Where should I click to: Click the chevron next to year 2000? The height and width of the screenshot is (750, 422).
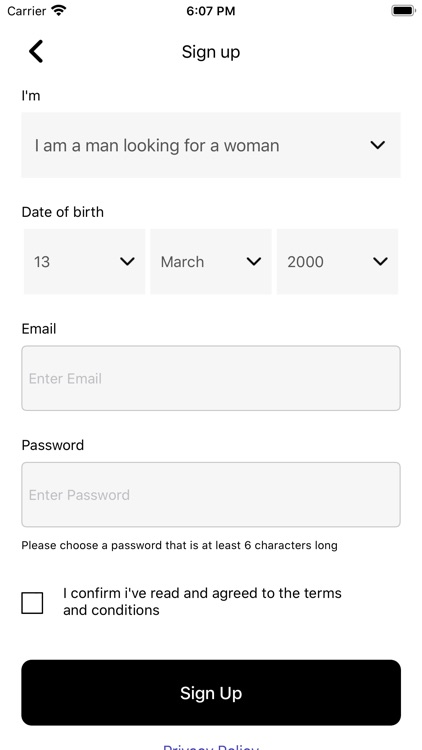[x=380, y=261]
